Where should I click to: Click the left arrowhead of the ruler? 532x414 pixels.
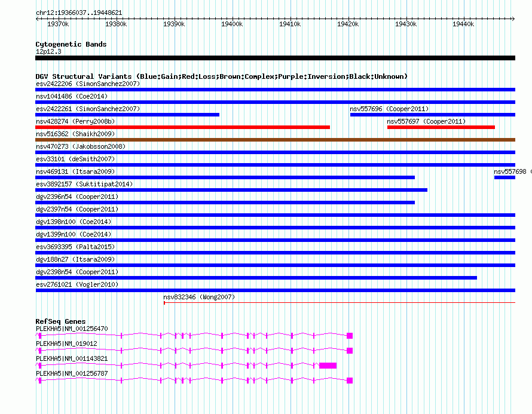tap(37, 19)
